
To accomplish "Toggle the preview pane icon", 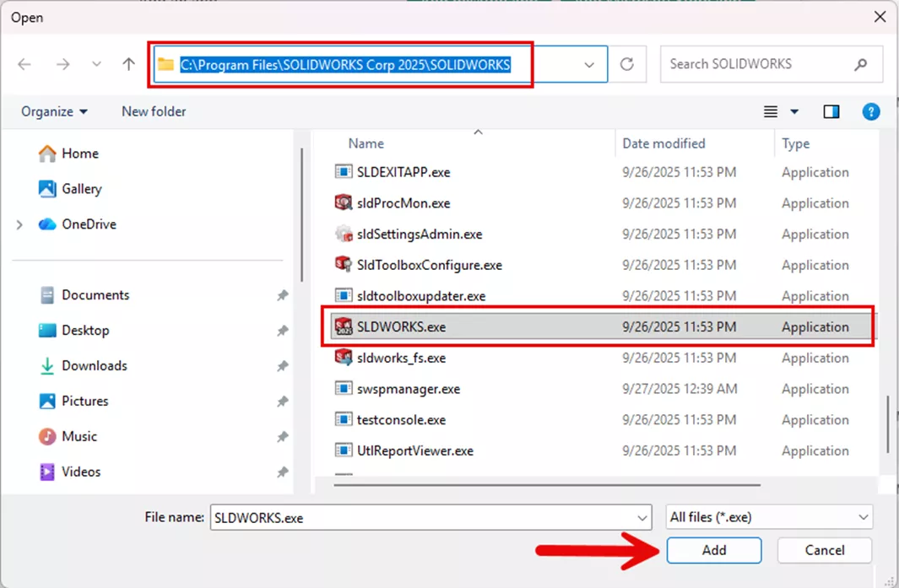I will pos(831,111).
